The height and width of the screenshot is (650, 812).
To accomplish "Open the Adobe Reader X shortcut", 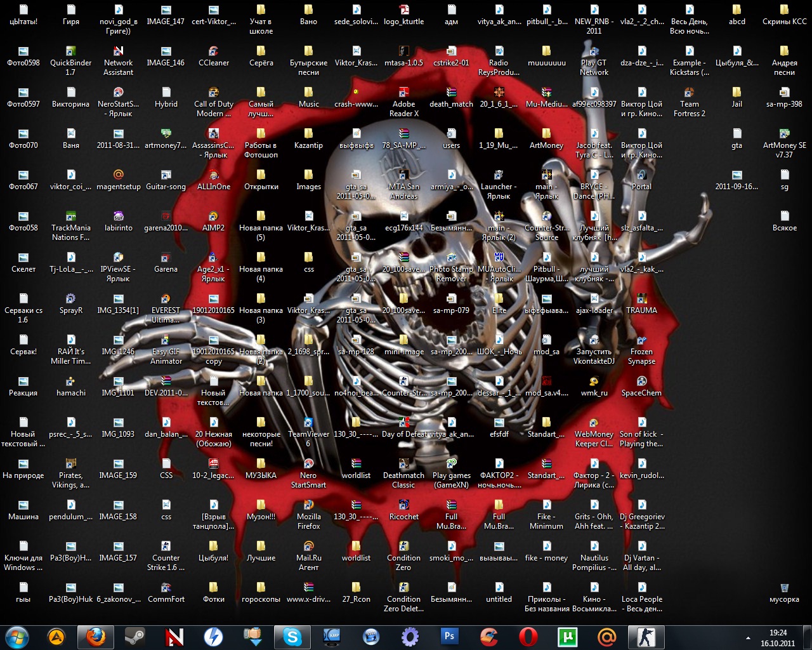I will (x=404, y=102).
